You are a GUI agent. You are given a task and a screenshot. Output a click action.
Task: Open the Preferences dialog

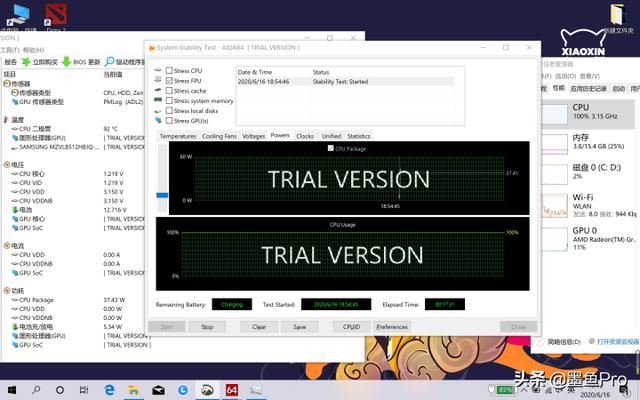(392, 327)
